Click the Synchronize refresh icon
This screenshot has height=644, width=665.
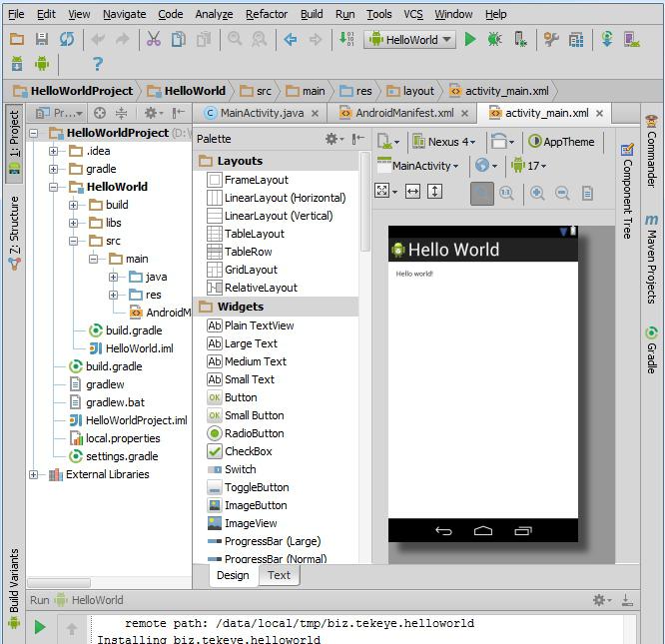67,39
